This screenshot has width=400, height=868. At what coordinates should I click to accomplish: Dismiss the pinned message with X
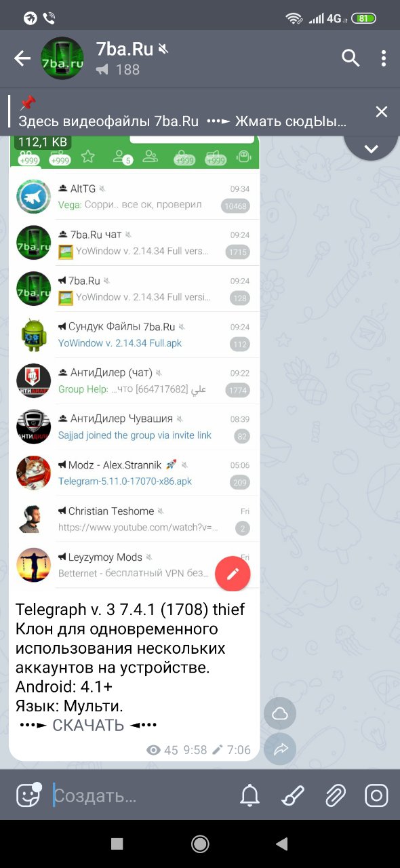382,112
